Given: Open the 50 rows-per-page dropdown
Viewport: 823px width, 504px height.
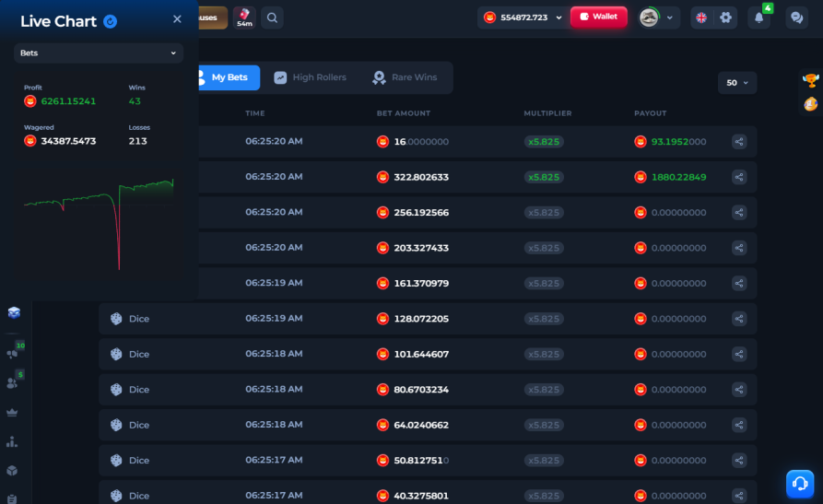Looking at the screenshot, I should coord(737,83).
